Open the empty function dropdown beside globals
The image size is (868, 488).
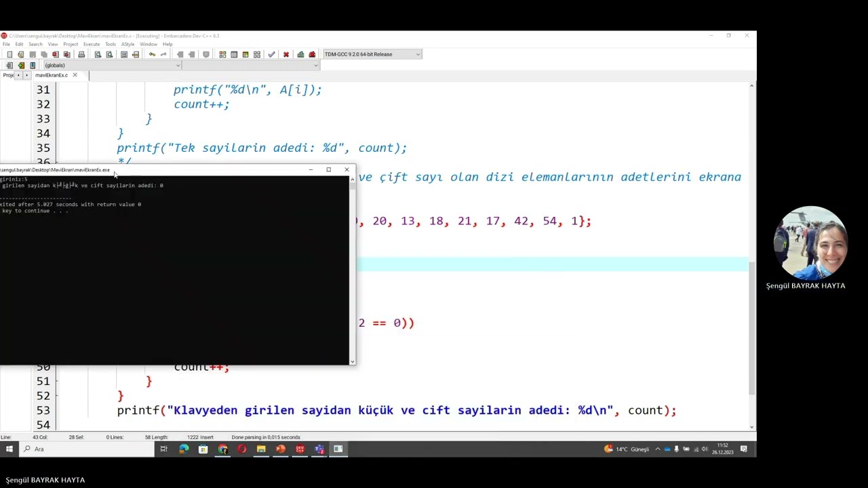click(x=250, y=66)
